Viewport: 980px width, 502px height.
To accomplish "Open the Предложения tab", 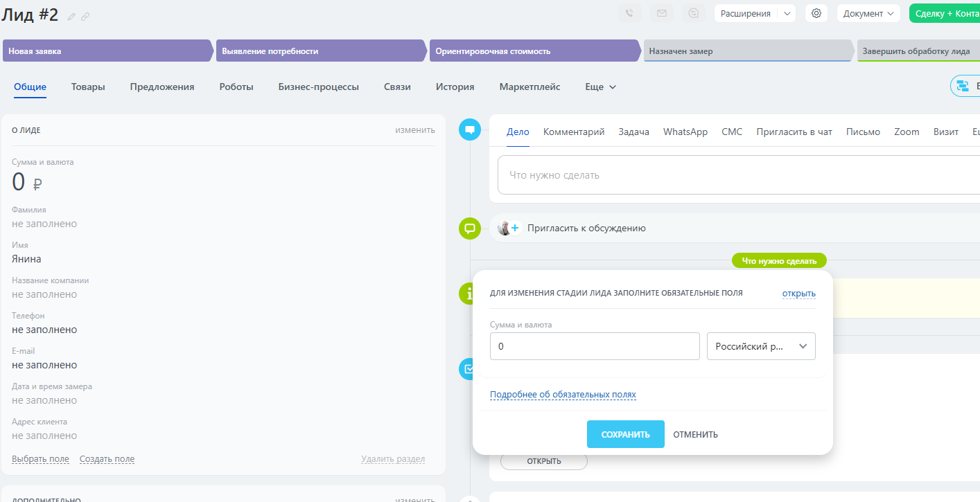I will 162,87.
